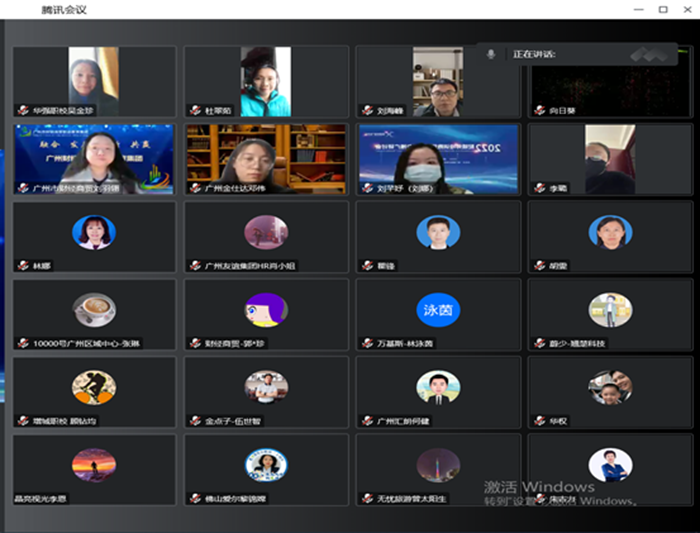This screenshot has width=700, height=533.
Task: Click the 正在讲话 speaking status text
Action: (x=534, y=54)
